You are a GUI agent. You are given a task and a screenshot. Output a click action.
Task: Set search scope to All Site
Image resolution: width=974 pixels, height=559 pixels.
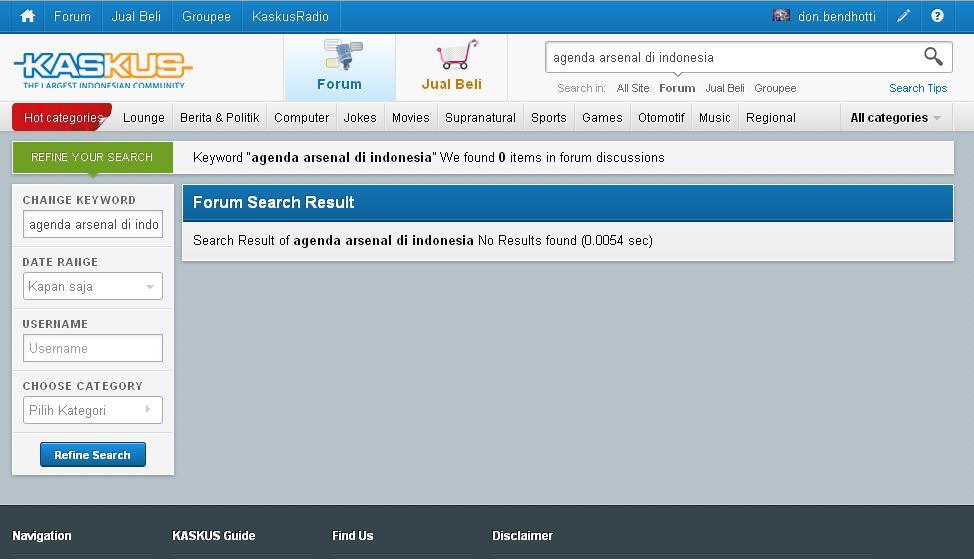point(632,88)
